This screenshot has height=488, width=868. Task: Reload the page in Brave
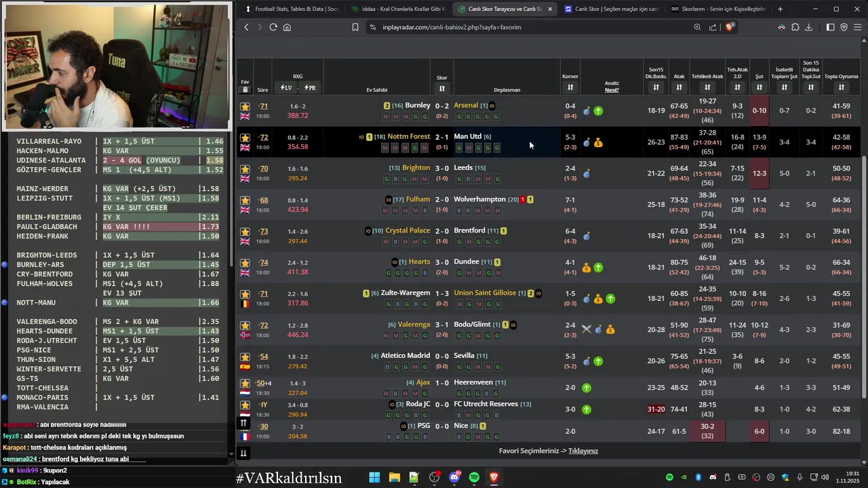[273, 27]
